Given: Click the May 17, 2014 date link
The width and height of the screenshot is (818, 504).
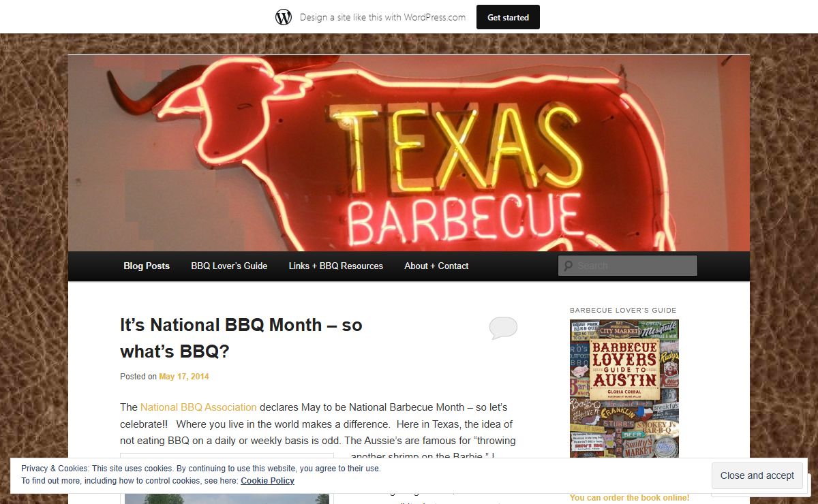Looking at the screenshot, I should (x=184, y=377).
